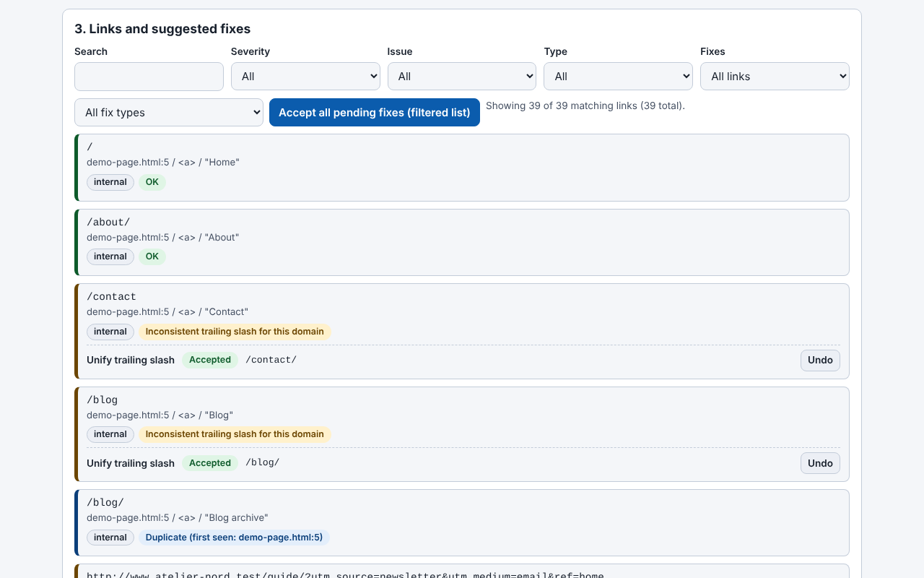This screenshot has height=578, width=924.
Task: Undo the /blog trailing slash fix
Action: click(820, 463)
